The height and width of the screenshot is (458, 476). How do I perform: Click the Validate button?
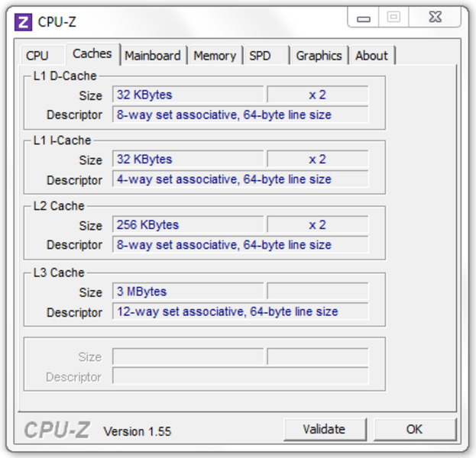325,429
